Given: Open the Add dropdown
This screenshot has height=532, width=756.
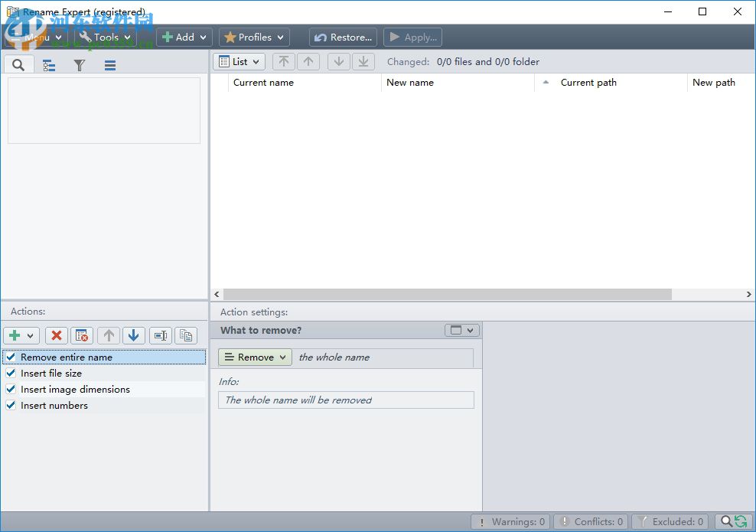Looking at the screenshot, I should click(x=184, y=38).
